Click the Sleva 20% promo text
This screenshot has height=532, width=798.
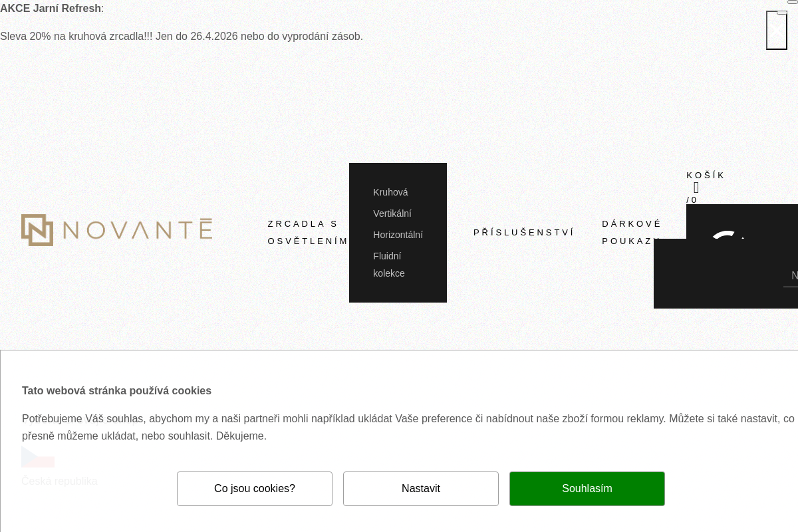[x=182, y=36]
